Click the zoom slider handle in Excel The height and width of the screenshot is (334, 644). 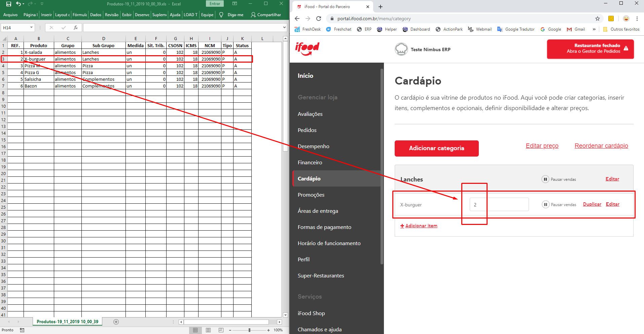[x=249, y=330]
